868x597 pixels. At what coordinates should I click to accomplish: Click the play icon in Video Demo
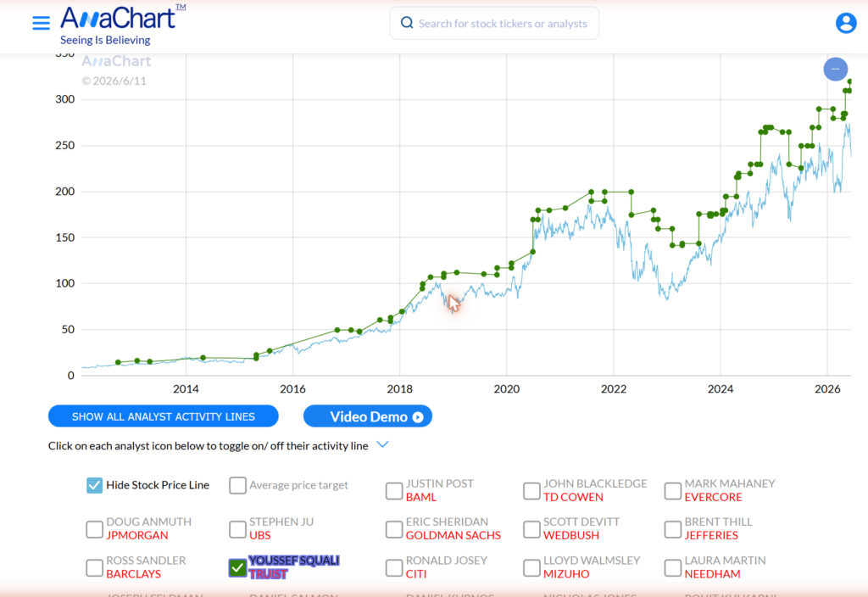click(x=418, y=417)
